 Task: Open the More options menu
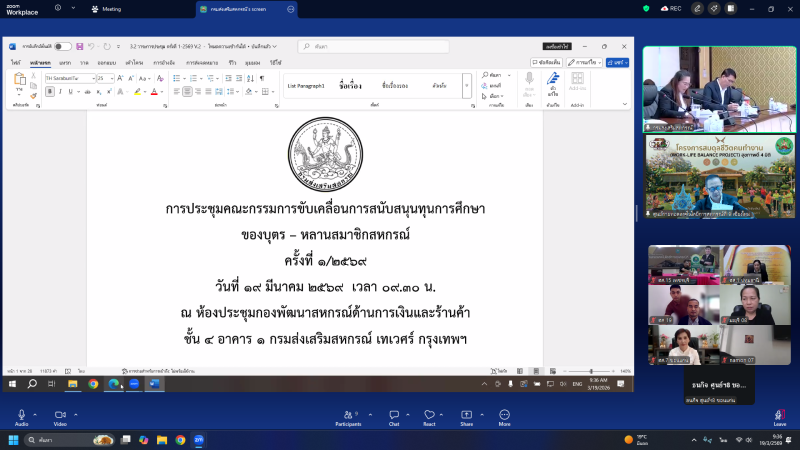click(504, 414)
